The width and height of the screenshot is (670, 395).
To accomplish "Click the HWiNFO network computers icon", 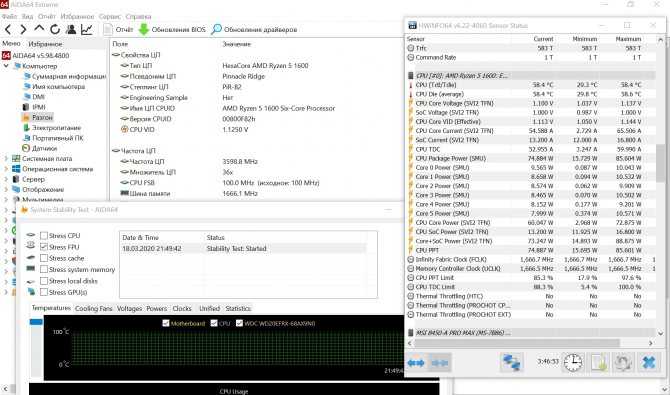I will click(511, 363).
